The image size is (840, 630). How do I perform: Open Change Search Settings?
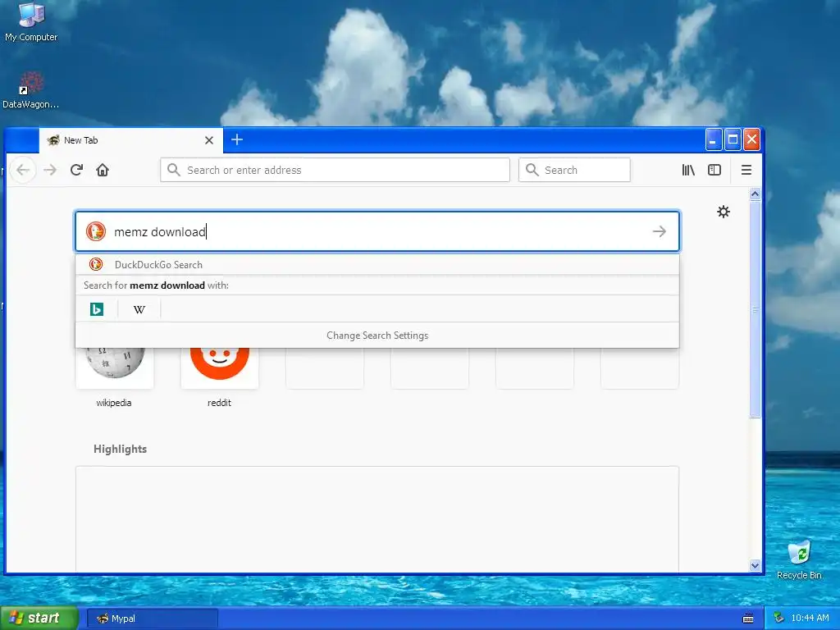377,336
